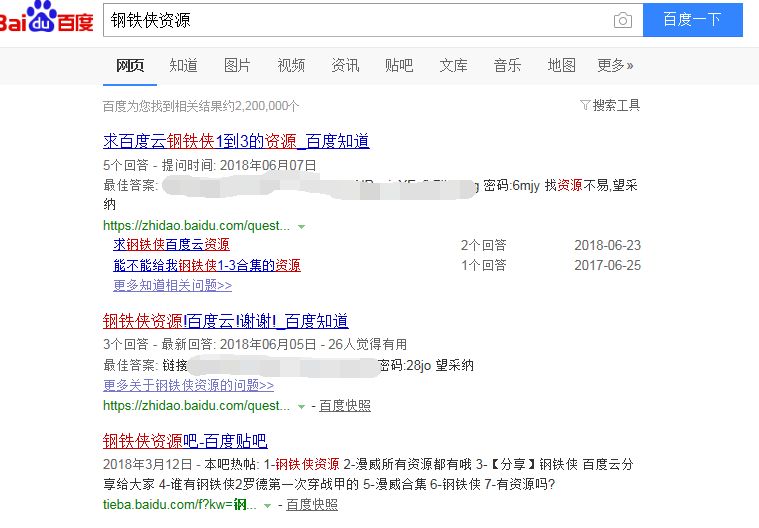
Task: Open result 钢铁侠资源!百度云!谢谢!_百度知道
Action: pyautogui.click(x=226, y=321)
